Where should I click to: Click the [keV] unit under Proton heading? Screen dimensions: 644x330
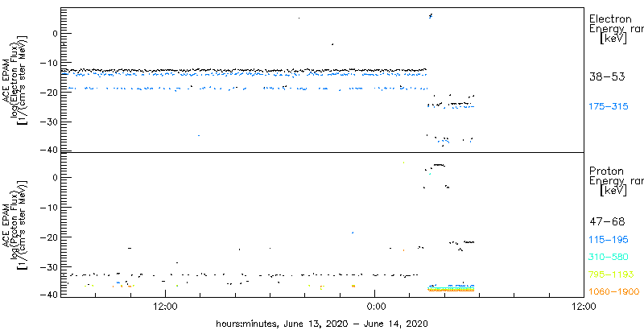click(x=613, y=191)
